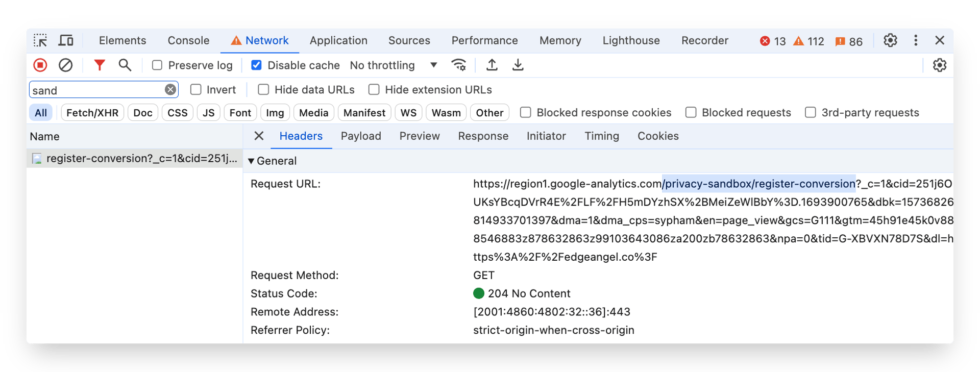Open the network search magnifier

125,65
